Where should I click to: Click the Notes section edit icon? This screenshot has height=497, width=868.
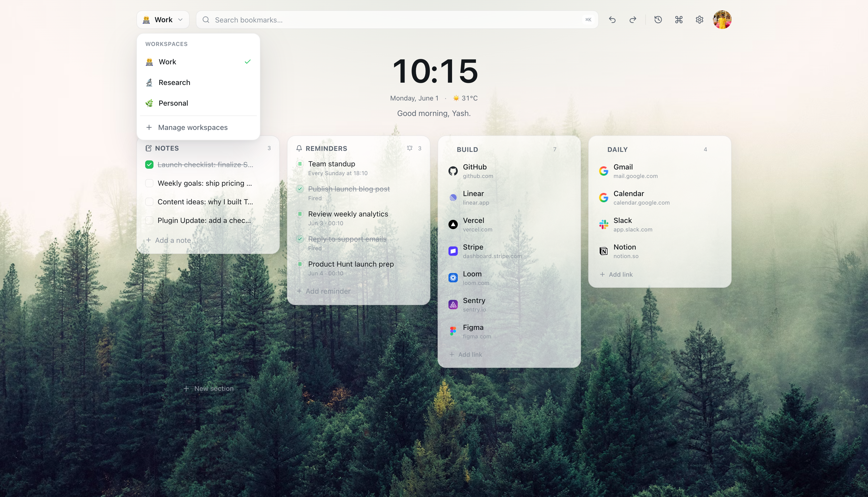pos(149,148)
